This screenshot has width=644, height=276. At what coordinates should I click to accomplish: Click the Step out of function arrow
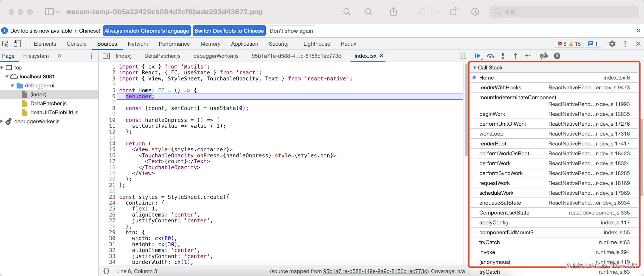[515, 56]
